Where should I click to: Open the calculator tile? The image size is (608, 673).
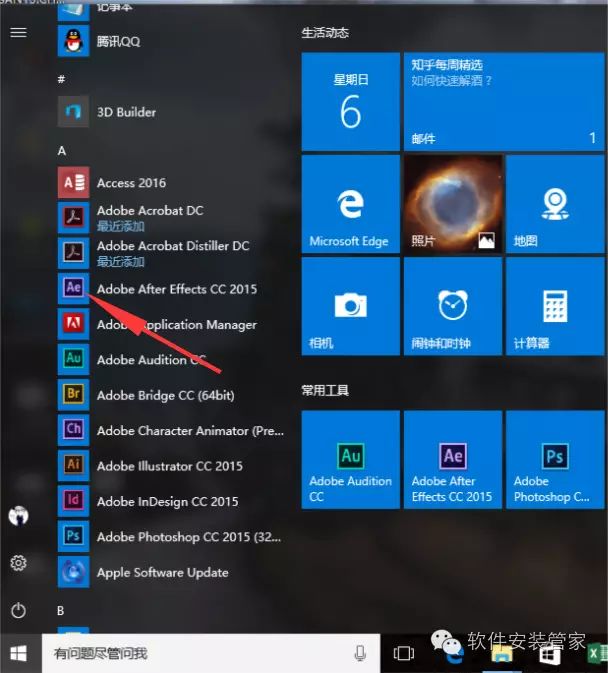(x=553, y=306)
